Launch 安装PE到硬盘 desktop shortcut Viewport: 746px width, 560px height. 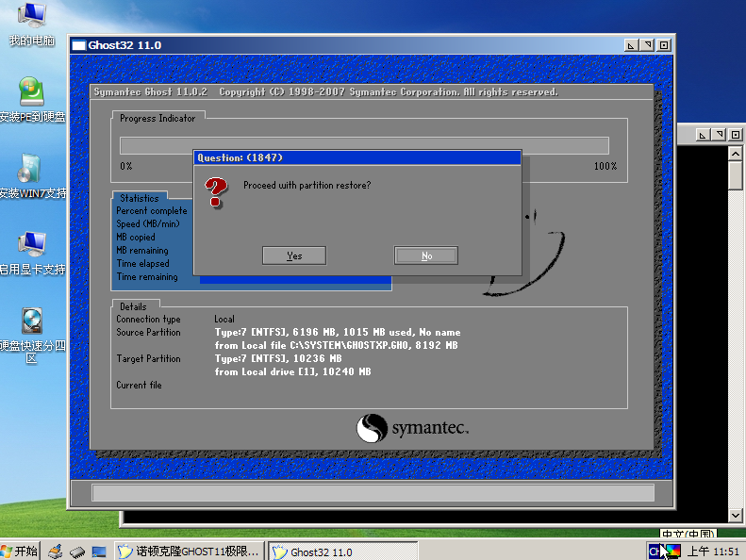[x=32, y=99]
